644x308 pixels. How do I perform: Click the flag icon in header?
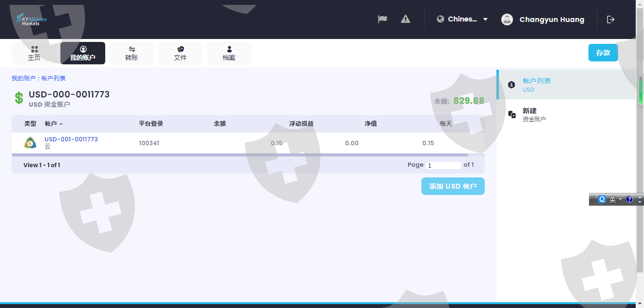382,19
